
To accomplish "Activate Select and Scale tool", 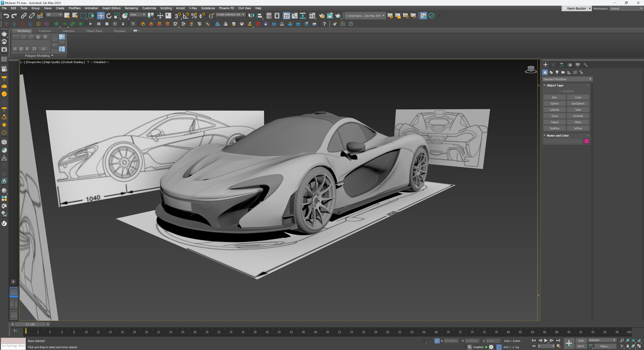I will pyautogui.click(x=117, y=16).
